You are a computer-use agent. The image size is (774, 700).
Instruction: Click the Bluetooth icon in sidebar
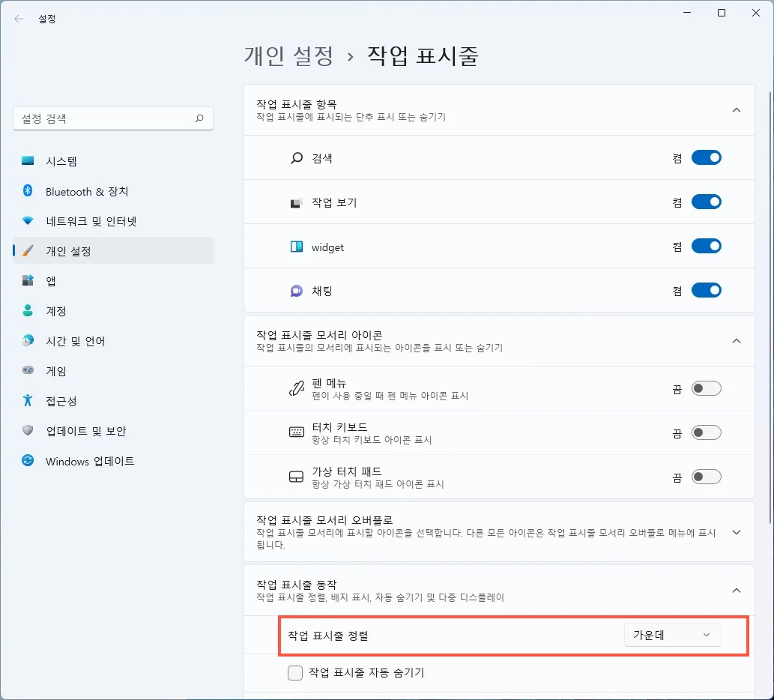point(28,191)
